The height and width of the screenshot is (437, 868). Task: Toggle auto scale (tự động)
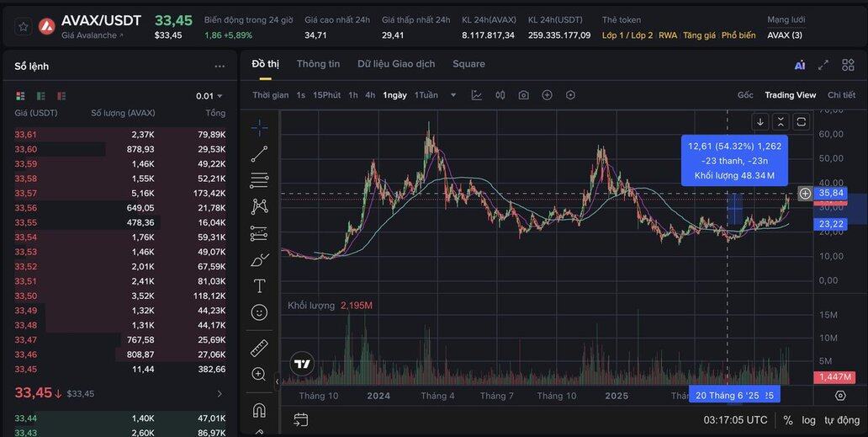coord(841,420)
